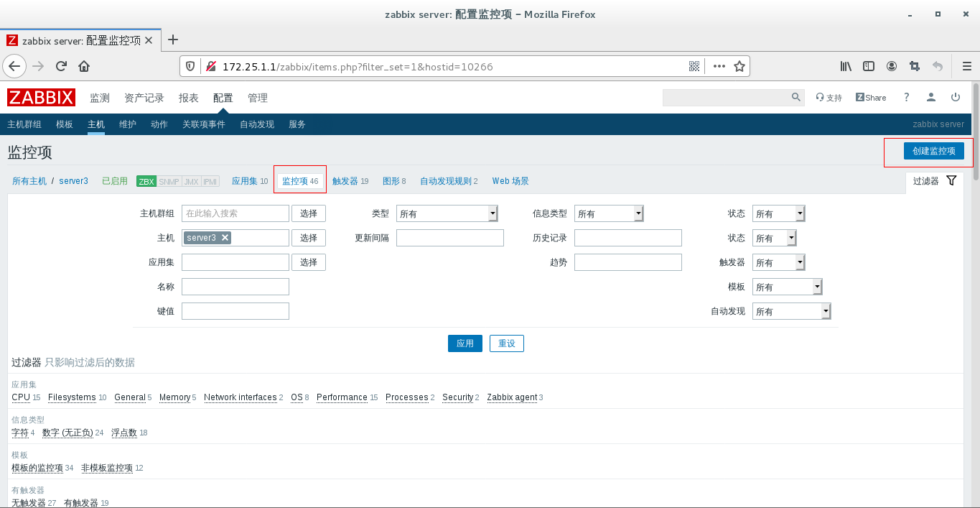The width and height of the screenshot is (980, 508).
Task: Open the 自动发现规则 2 tab
Action: point(449,181)
